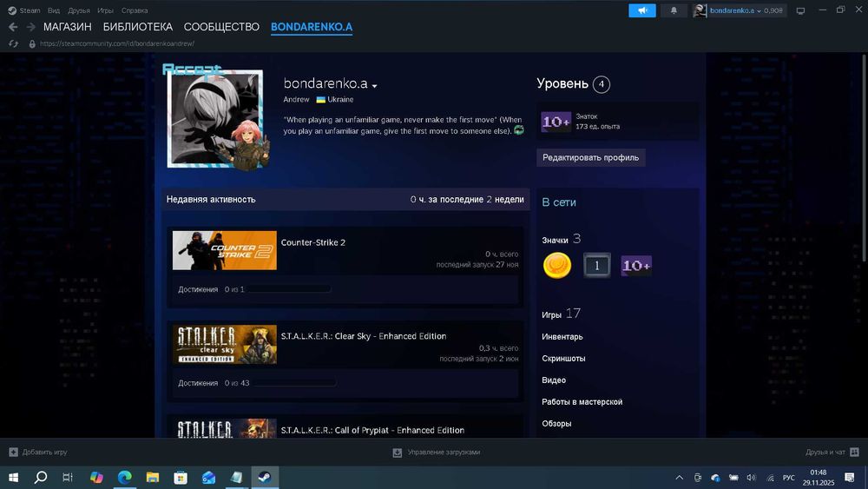868x489 pixels.
Task: Go to МАГАЗИН tab
Action: [x=68, y=27]
